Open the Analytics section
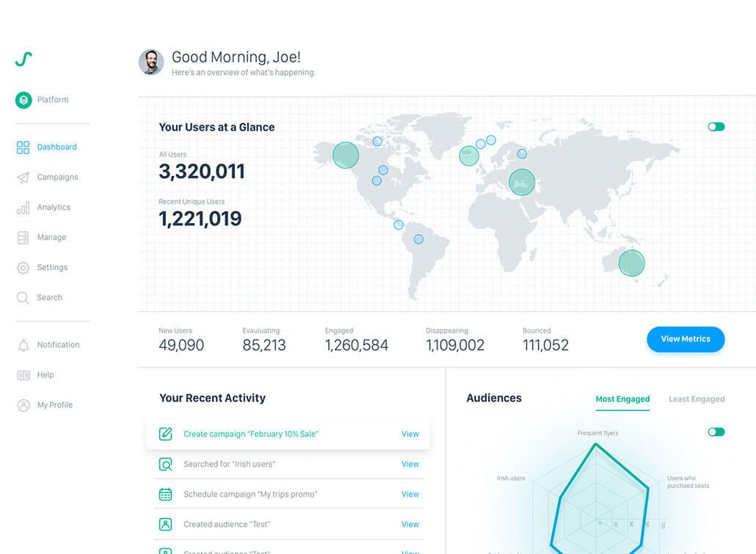This screenshot has height=554, width=756. click(x=54, y=207)
